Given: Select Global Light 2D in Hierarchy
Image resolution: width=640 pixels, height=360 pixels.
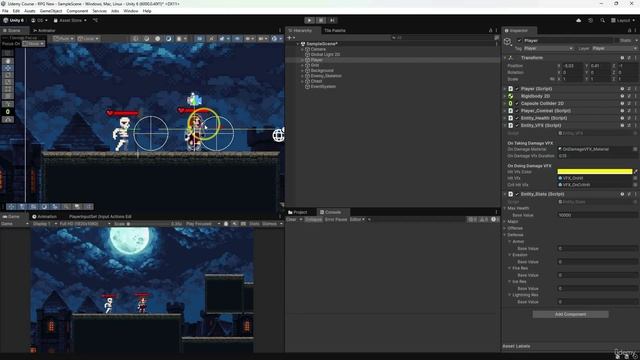Looking at the screenshot, I should (x=325, y=54).
